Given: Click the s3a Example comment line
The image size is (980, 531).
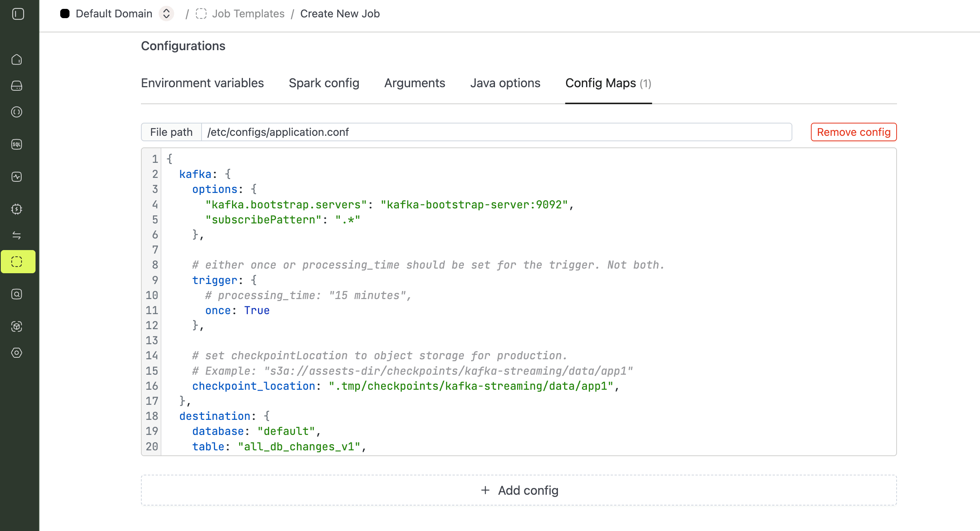Looking at the screenshot, I should click(413, 371).
